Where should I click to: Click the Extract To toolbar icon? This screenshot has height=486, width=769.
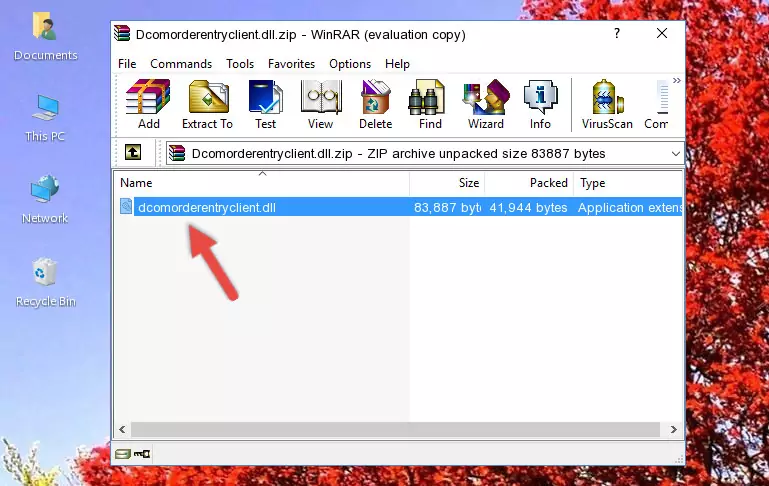click(207, 104)
